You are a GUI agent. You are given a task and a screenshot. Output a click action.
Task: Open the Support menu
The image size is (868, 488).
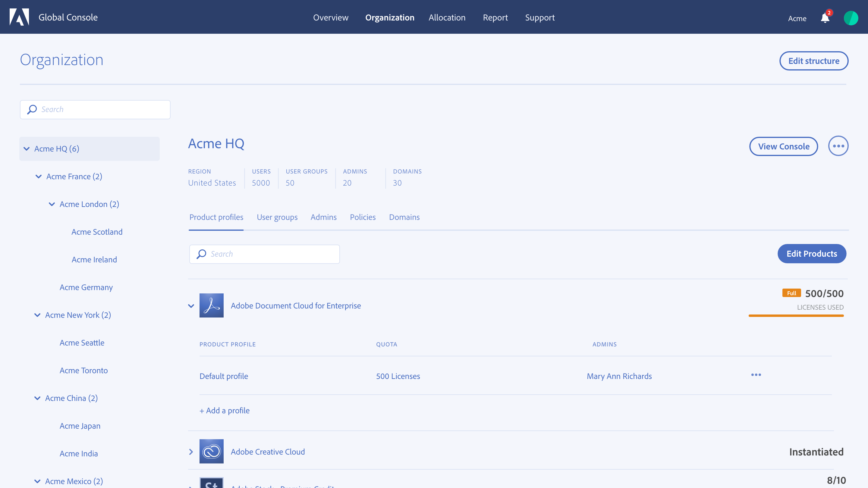click(x=540, y=17)
